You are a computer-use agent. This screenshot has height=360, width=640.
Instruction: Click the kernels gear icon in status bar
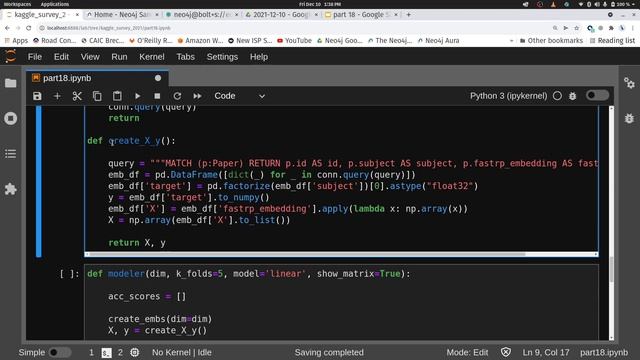pyautogui.click(x=134, y=352)
